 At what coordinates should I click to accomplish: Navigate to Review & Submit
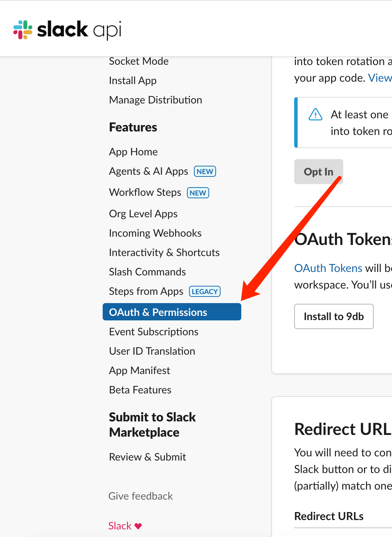click(x=147, y=457)
